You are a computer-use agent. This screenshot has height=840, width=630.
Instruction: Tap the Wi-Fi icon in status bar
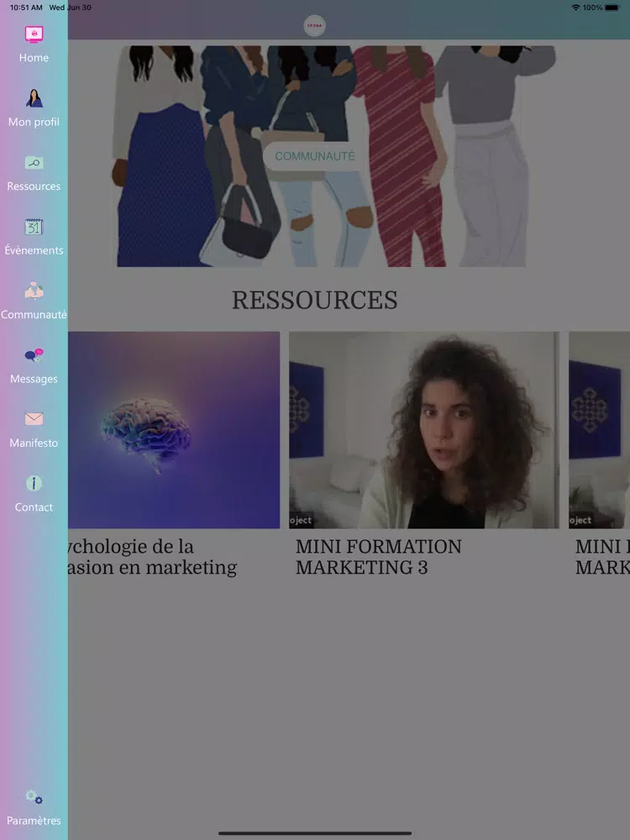tap(575, 8)
